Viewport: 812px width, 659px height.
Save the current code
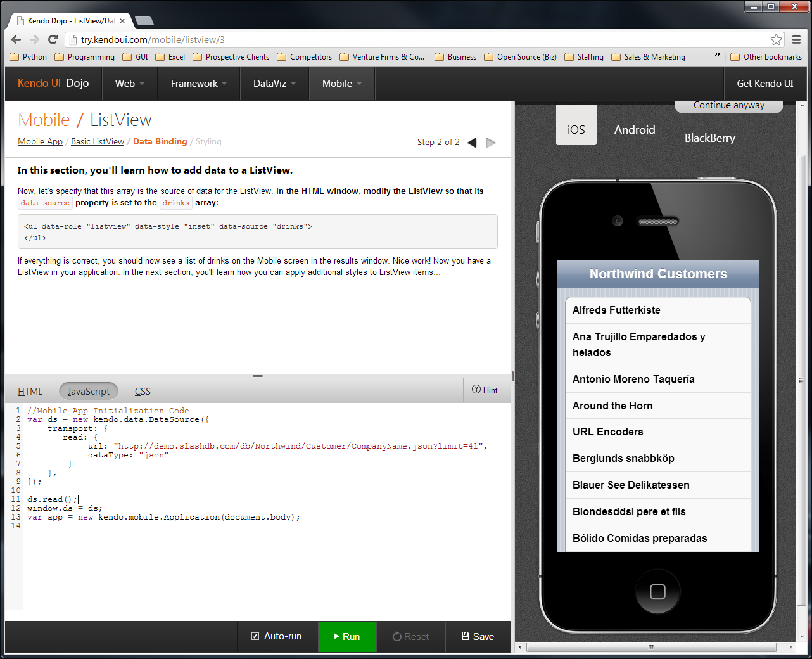[478, 637]
